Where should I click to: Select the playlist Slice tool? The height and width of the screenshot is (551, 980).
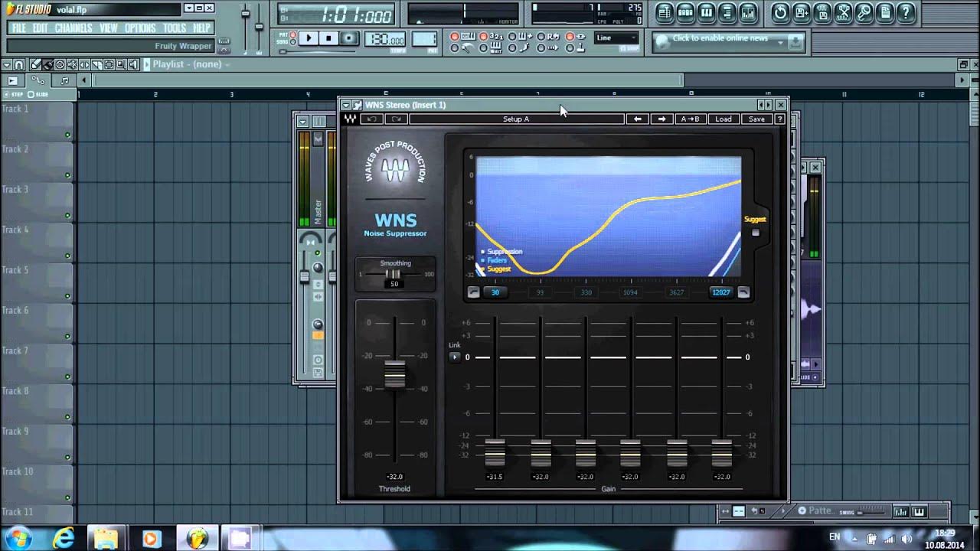point(96,64)
